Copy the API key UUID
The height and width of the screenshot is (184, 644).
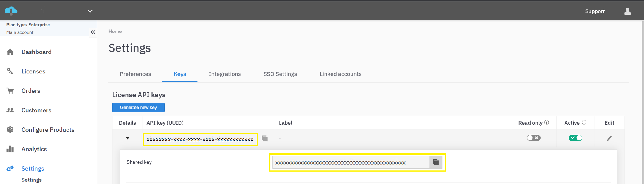pyautogui.click(x=265, y=138)
